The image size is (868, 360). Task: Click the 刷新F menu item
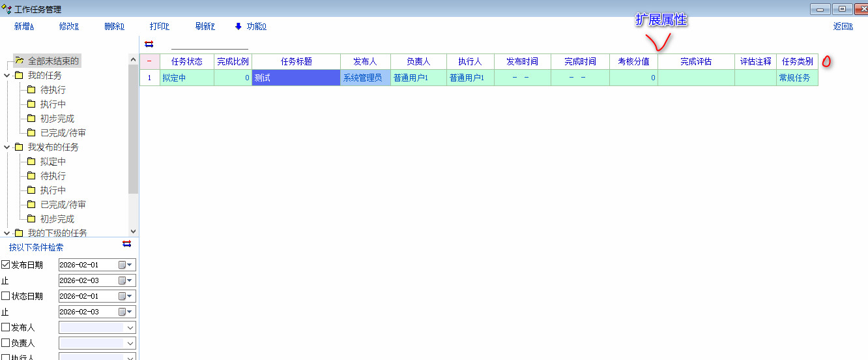point(205,27)
